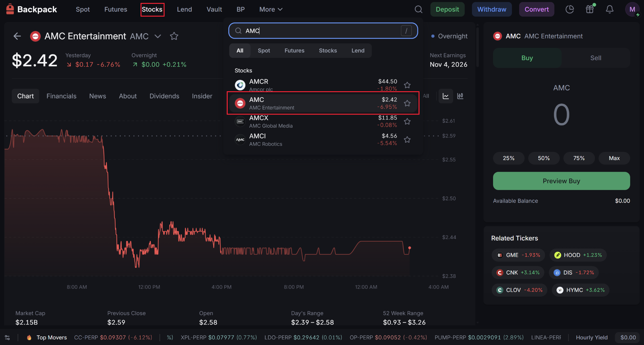Toggle the AMCX favorite star

tap(407, 121)
